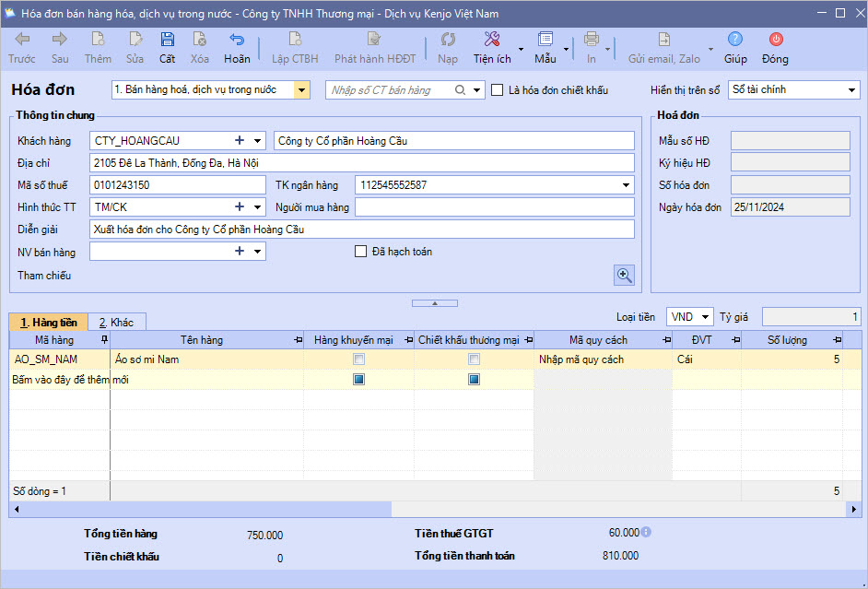Enable the Đã hạch toán checkbox
Screen dimensions: 868x589
(361, 252)
